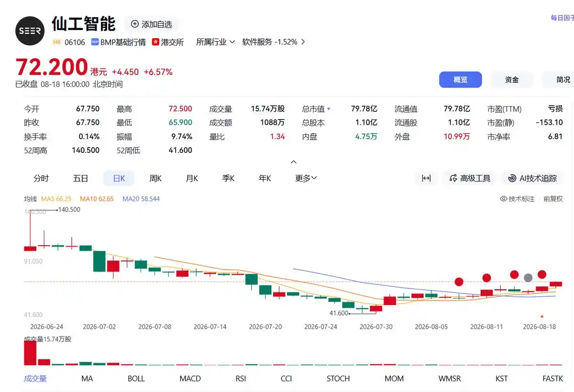The height and width of the screenshot is (392, 574).
Task: Select the CCI indicator tab
Action: (x=286, y=379)
